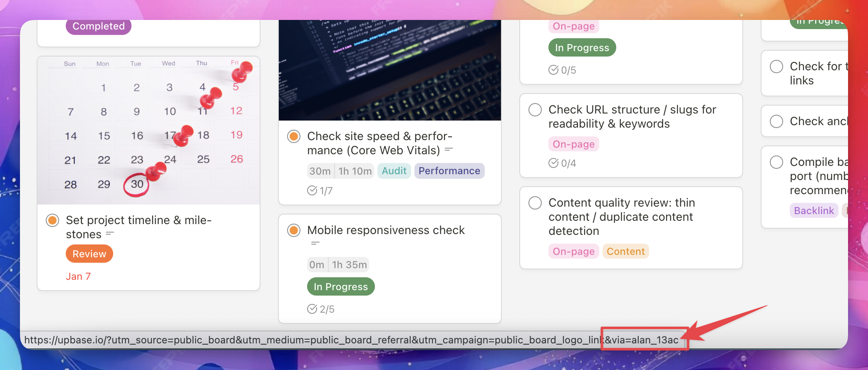Screen dimensions: 868x370
Task: Open the calendar image thumbnail
Action: pyautogui.click(x=149, y=131)
